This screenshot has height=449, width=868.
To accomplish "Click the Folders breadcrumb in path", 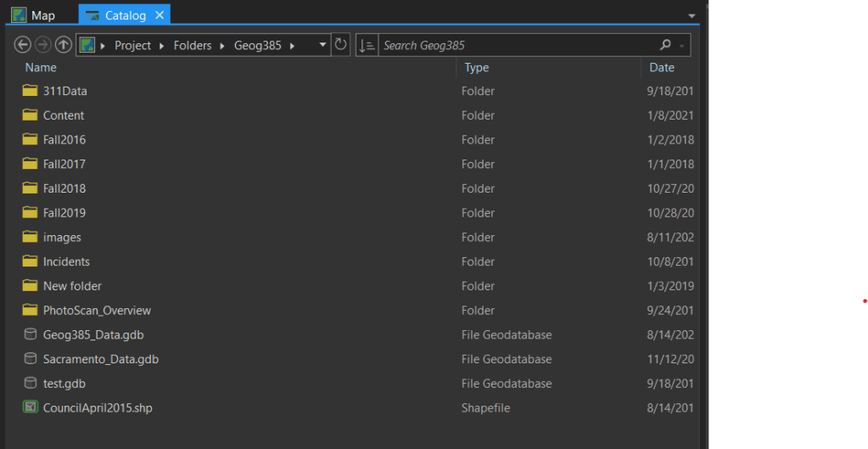I will pos(193,45).
